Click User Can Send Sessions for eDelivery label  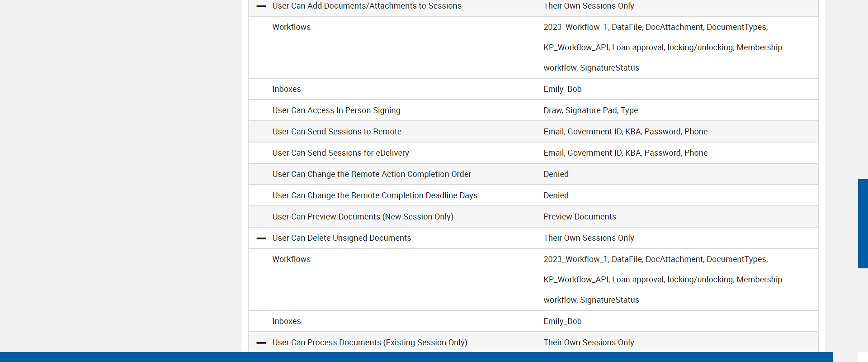(x=340, y=153)
